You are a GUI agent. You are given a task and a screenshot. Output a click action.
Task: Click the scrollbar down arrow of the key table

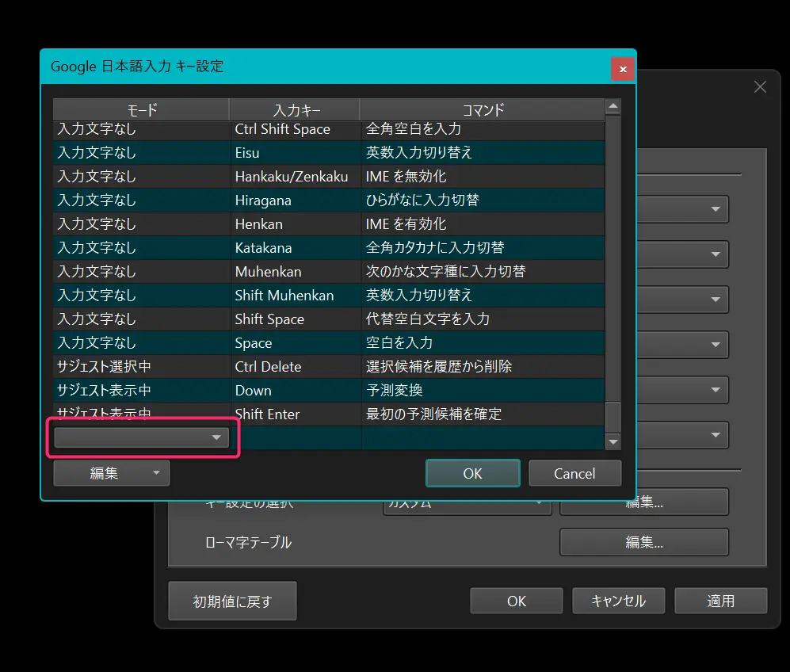tap(613, 441)
